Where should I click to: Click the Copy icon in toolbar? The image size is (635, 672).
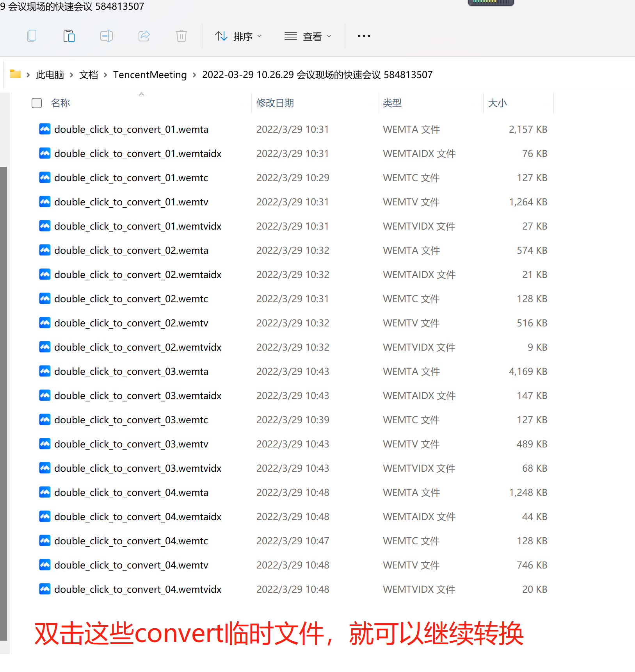coord(32,36)
